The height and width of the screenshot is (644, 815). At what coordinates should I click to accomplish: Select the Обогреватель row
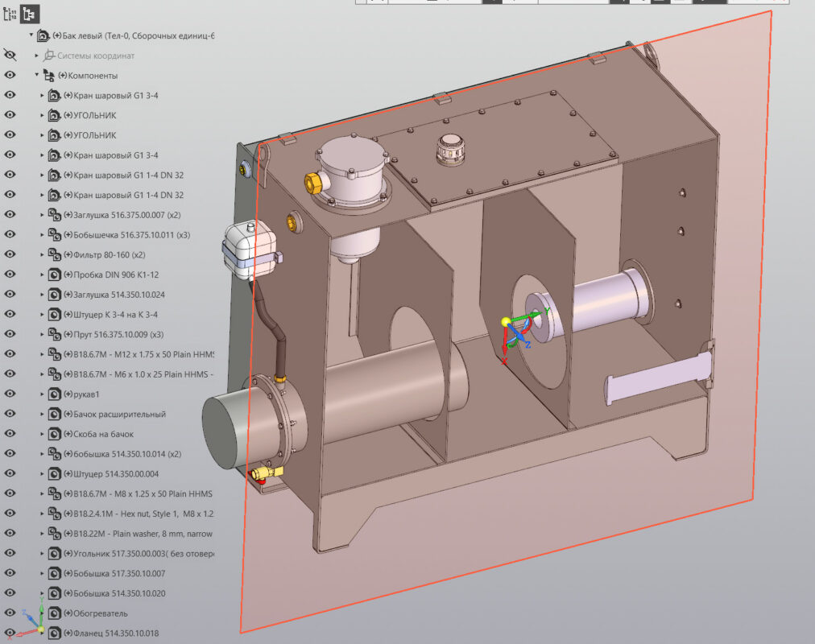click(x=96, y=613)
